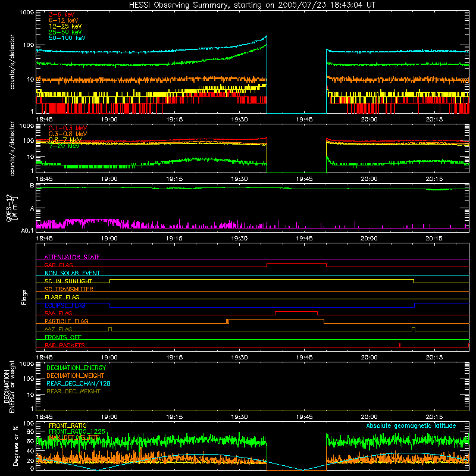Click the DECIMATION_WEIGHT legend label
Screen dimensions: 476x476
click(x=76, y=375)
